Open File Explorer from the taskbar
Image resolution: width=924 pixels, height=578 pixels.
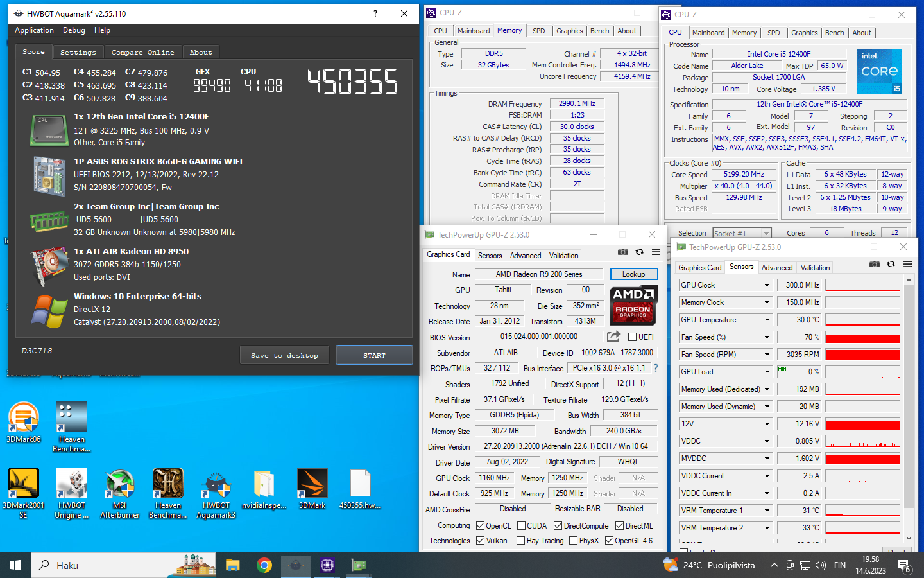(x=232, y=565)
